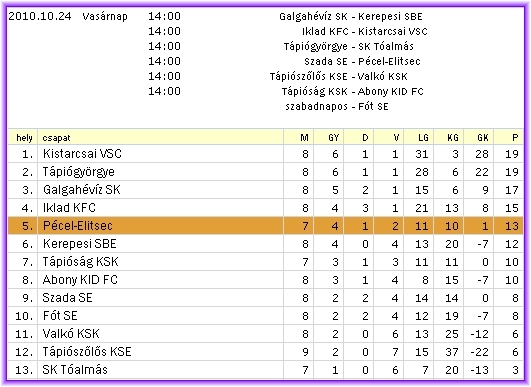The width and height of the screenshot is (531, 387).
Task: Click the LG goals scored column header
Action: pyautogui.click(x=423, y=137)
